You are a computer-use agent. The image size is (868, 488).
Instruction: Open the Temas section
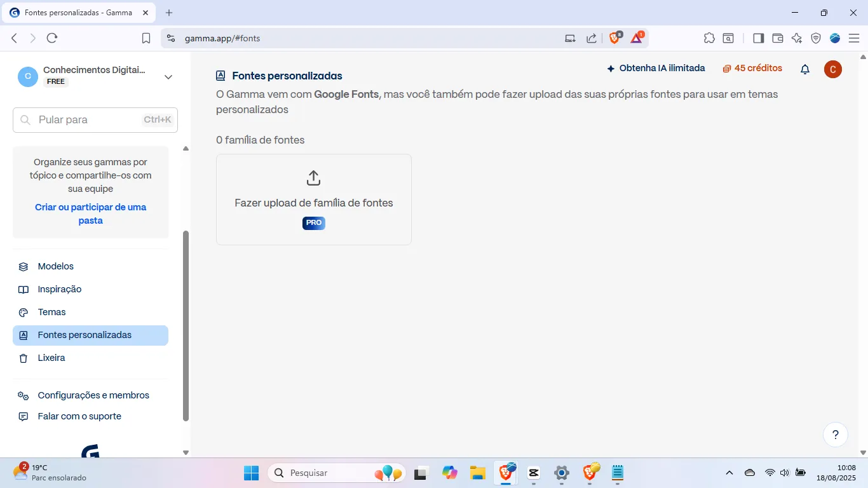(90, 313)
